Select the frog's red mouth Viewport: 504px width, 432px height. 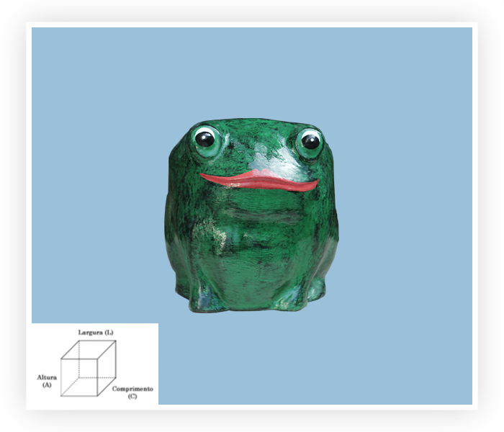point(259,180)
